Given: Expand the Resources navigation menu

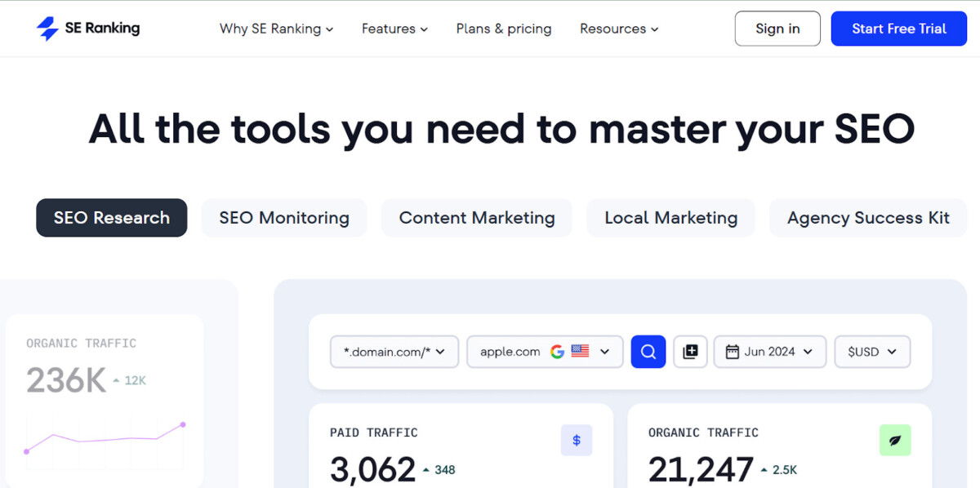Looking at the screenshot, I should [619, 29].
